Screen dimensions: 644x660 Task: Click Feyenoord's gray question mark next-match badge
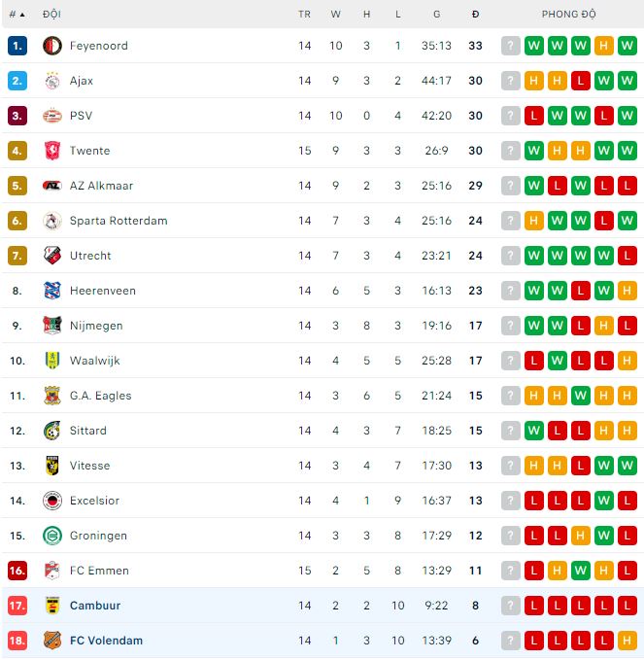click(511, 46)
